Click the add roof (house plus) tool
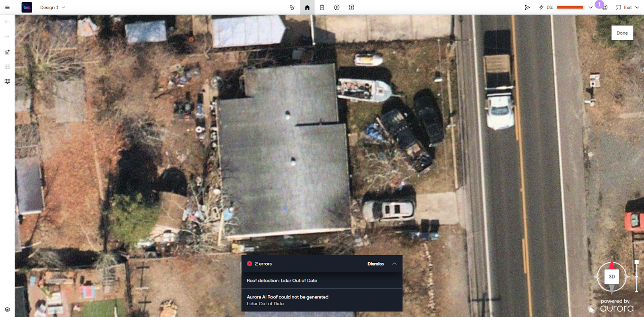This screenshot has width=644, height=317. click(7, 52)
